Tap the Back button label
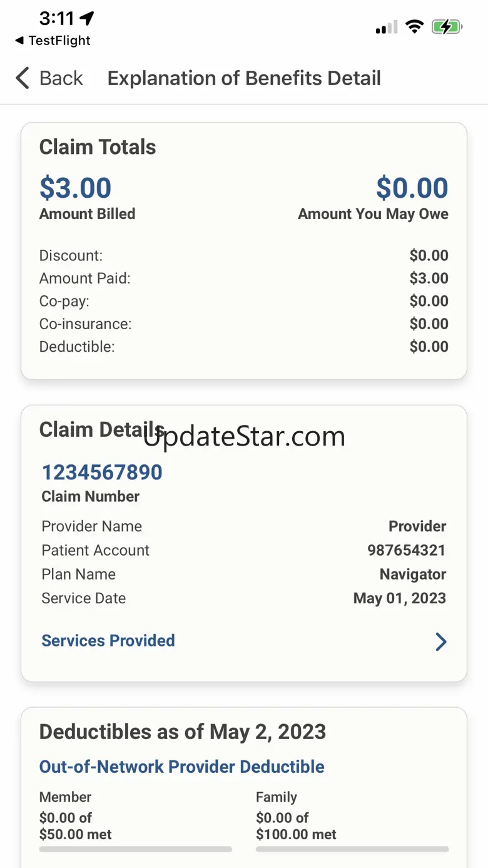The height and width of the screenshot is (868, 488). tap(61, 78)
